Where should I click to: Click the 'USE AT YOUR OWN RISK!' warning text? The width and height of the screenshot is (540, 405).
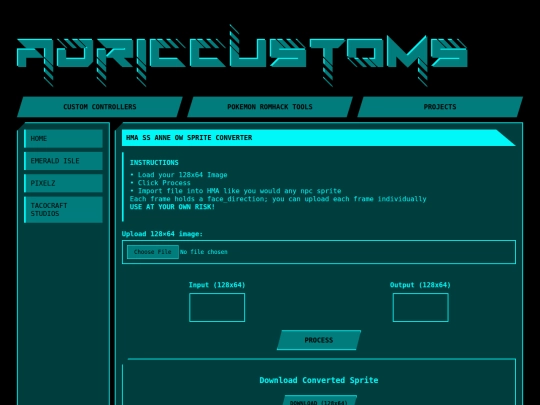pyautogui.click(x=172, y=207)
